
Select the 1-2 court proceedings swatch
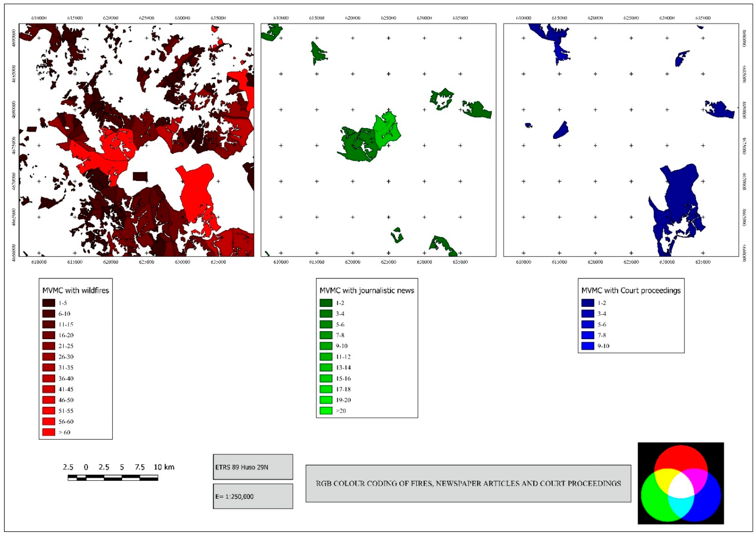tap(588, 303)
